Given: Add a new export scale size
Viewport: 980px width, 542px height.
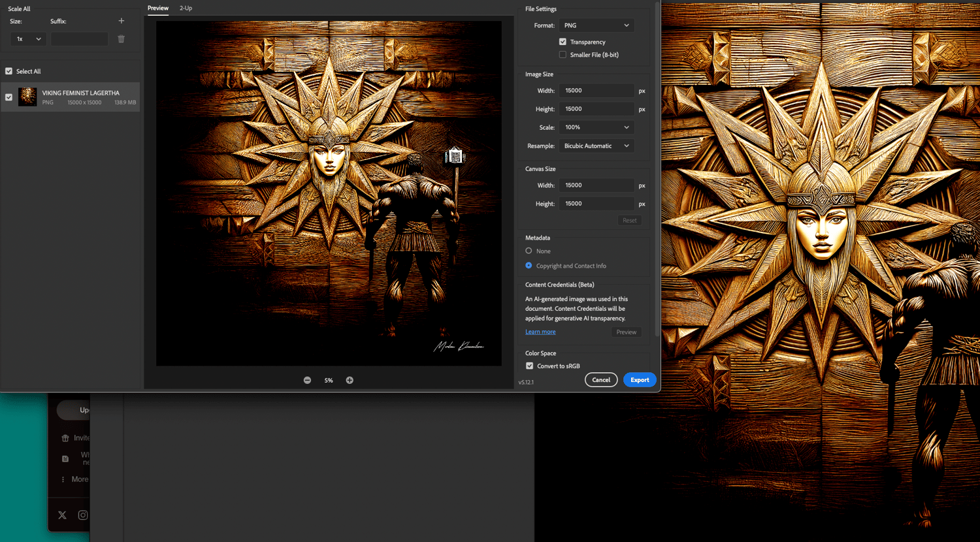Looking at the screenshot, I should 121,21.
